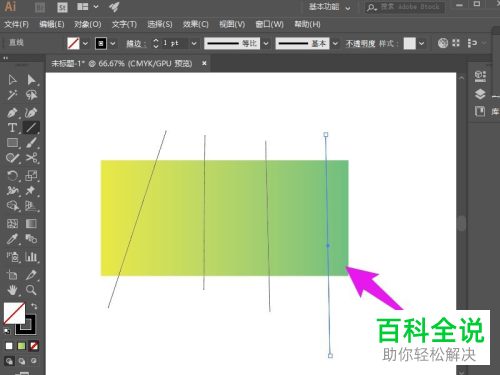The image size is (500, 375).
Task: Select the Blend tool
Action: (x=31, y=239)
